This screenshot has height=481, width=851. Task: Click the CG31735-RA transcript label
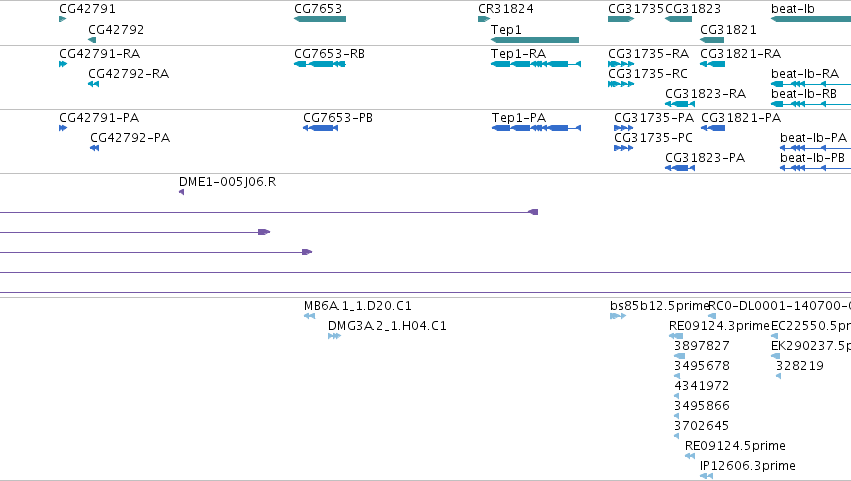pyautogui.click(x=649, y=53)
